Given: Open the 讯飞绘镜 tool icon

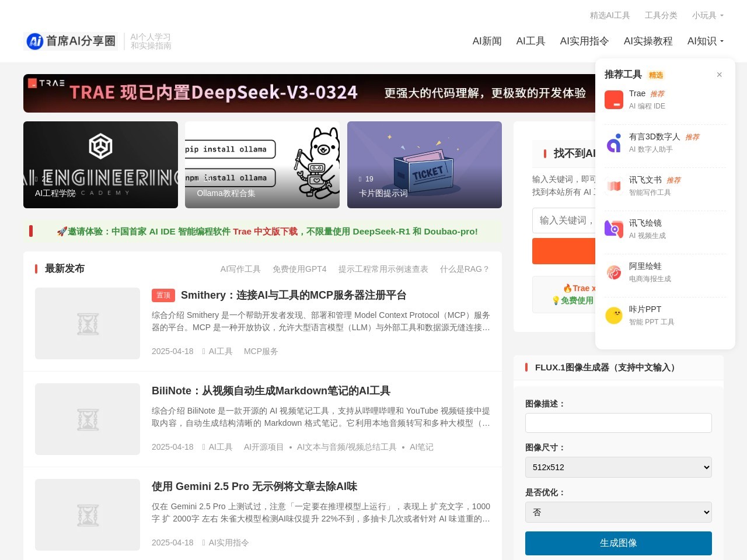Looking at the screenshot, I should (x=614, y=229).
